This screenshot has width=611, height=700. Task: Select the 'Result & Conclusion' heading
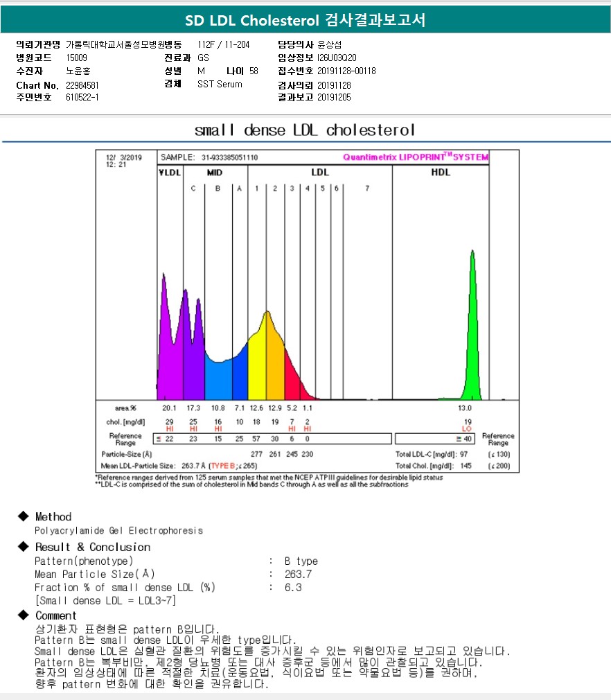(x=93, y=547)
